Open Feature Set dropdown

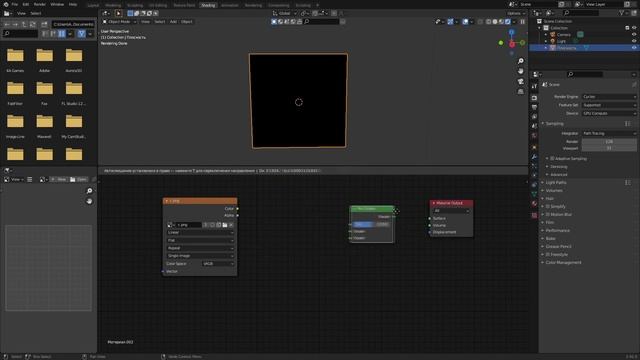tap(609, 105)
